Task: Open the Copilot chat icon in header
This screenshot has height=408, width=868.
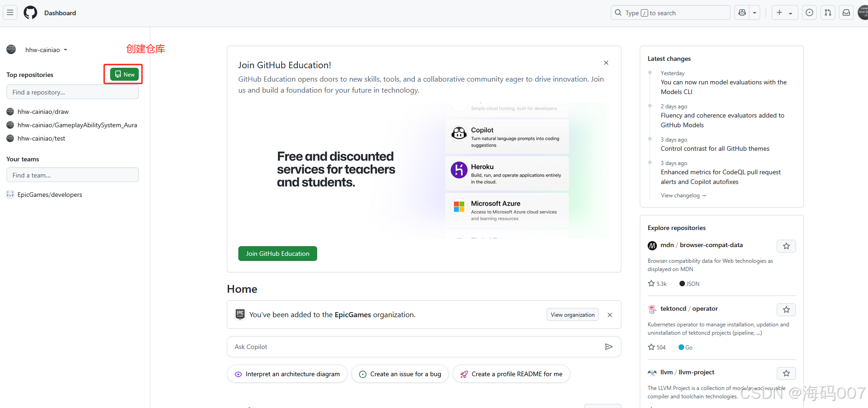Action: click(742, 12)
